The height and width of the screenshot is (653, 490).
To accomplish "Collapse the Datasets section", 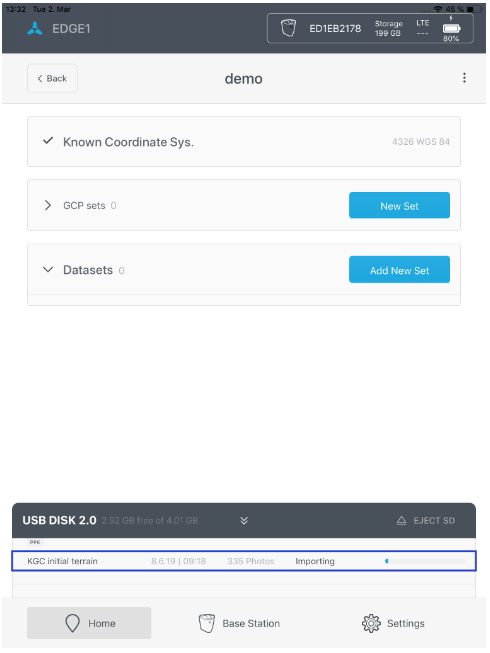I will point(48,269).
